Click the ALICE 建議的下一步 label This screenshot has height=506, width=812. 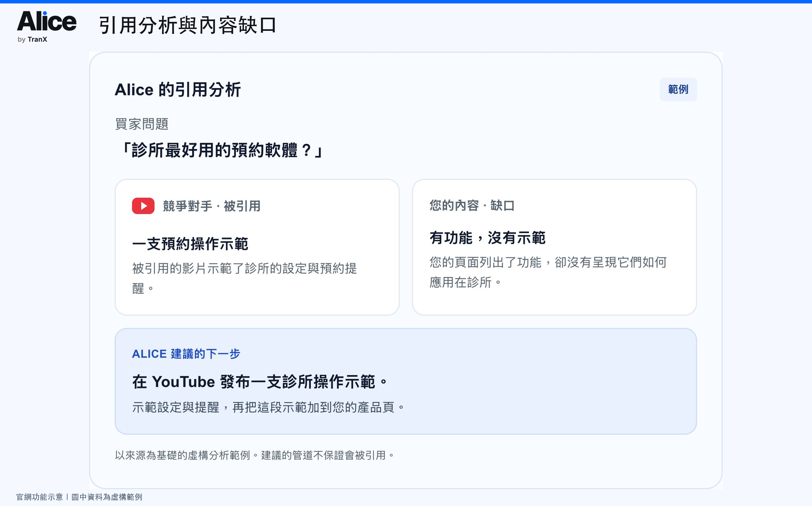coord(186,354)
